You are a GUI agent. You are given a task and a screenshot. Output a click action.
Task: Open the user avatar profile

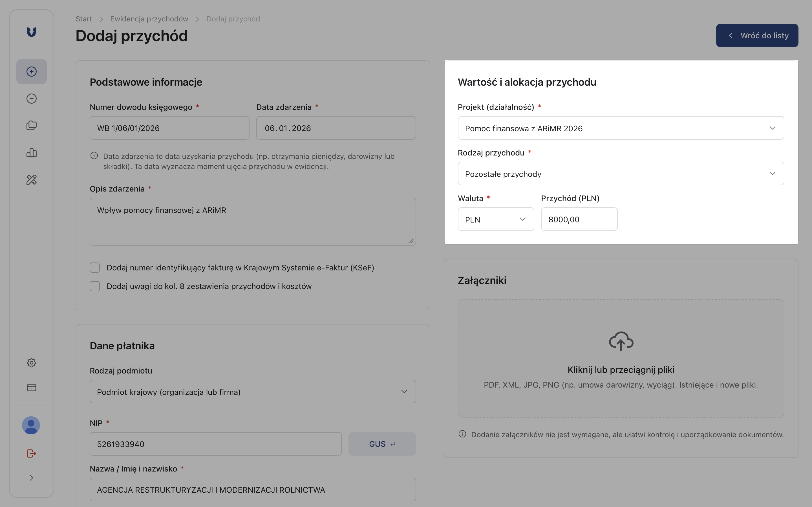(x=31, y=425)
